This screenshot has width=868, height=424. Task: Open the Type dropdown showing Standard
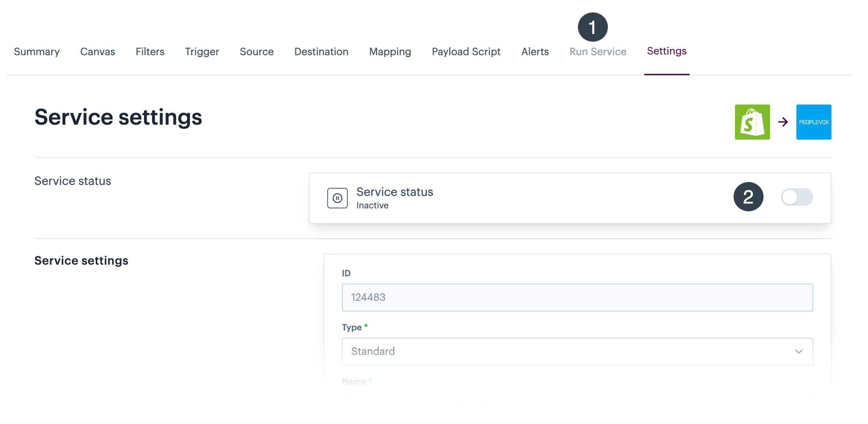(577, 351)
